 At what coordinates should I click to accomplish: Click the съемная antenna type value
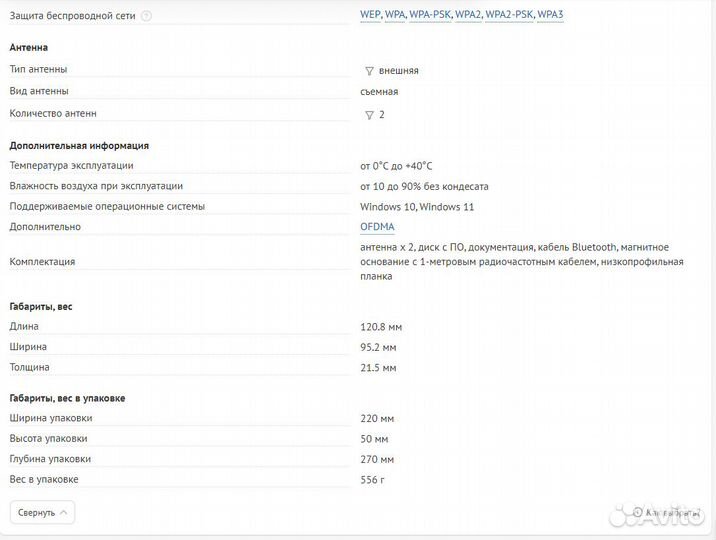tap(379, 91)
